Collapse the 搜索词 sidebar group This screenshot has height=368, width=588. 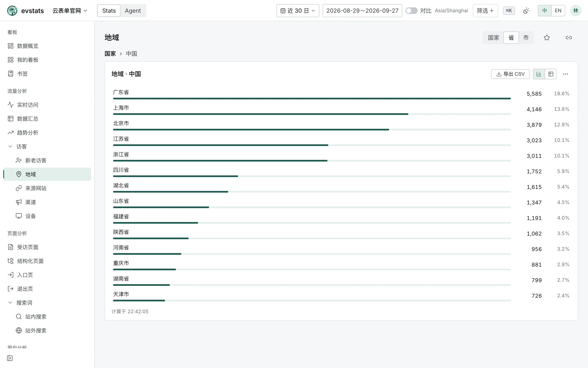pos(47,303)
